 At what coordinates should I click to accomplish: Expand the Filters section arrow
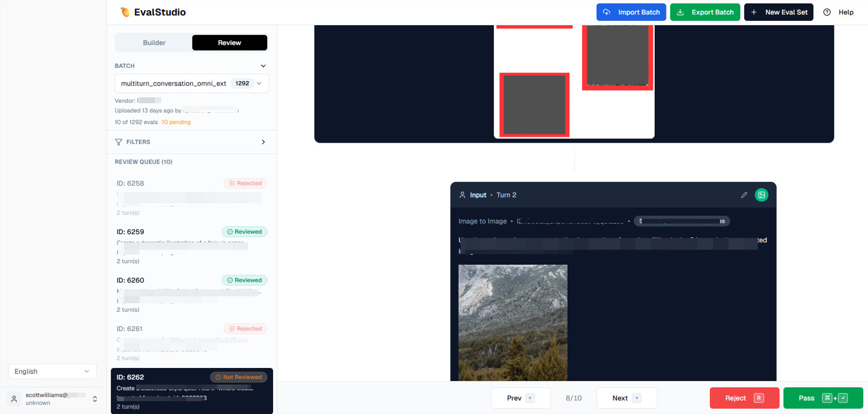click(263, 142)
